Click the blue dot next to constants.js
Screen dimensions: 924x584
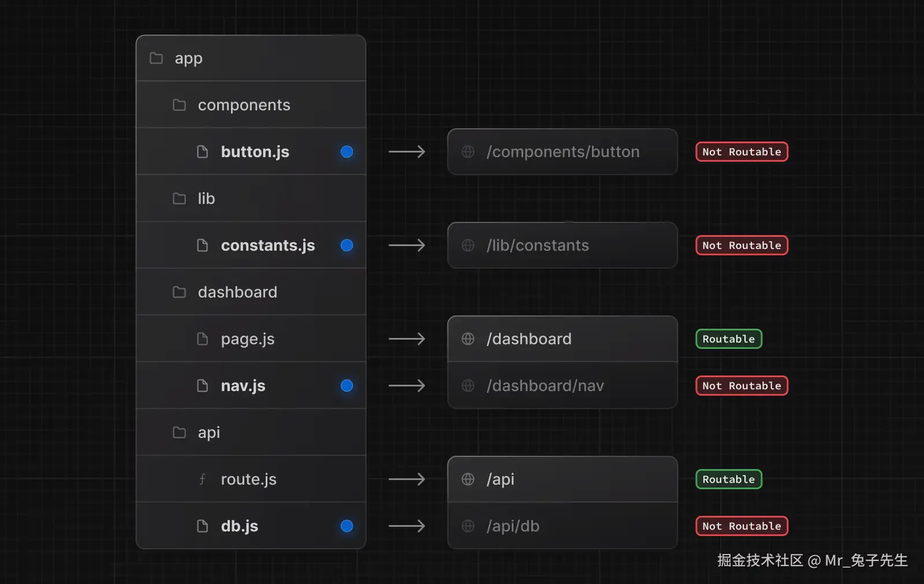pos(346,245)
